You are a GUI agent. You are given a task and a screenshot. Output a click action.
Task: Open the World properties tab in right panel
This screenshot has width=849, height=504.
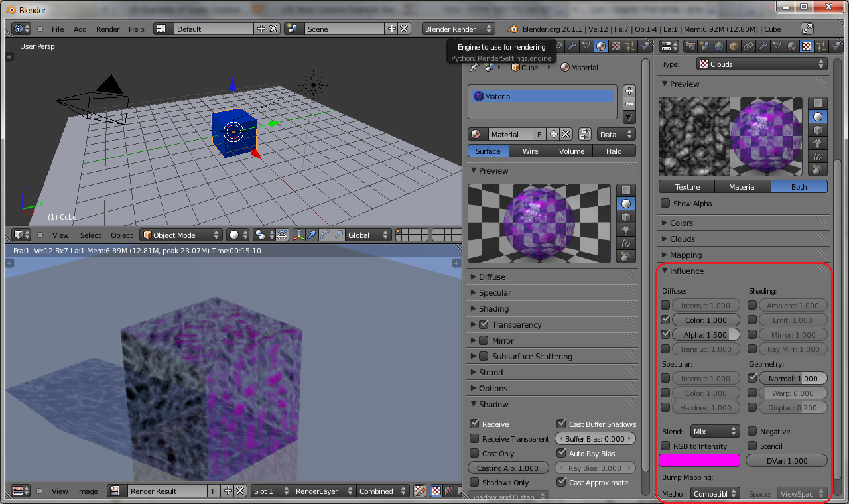coord(719,46)
